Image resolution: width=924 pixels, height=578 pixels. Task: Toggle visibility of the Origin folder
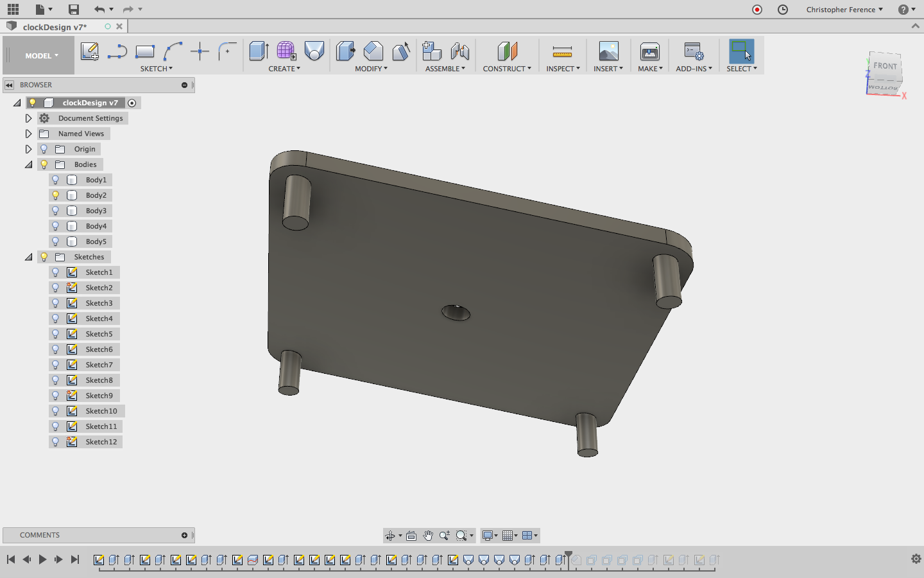click(44, 149)
